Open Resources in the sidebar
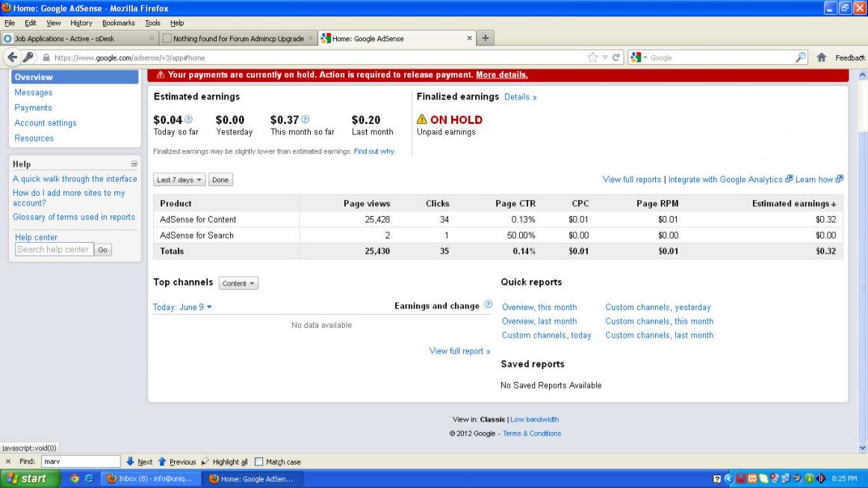 (x=34, y=138)
